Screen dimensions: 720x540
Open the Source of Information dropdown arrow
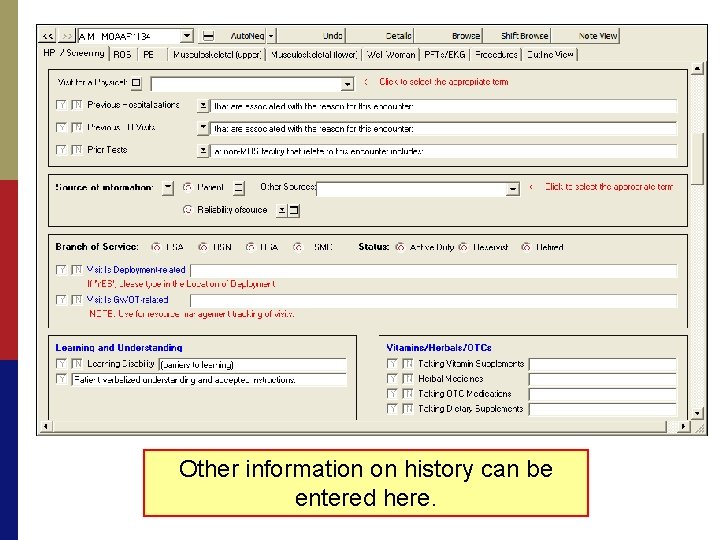pyautogui.click(x=168, y=188)
